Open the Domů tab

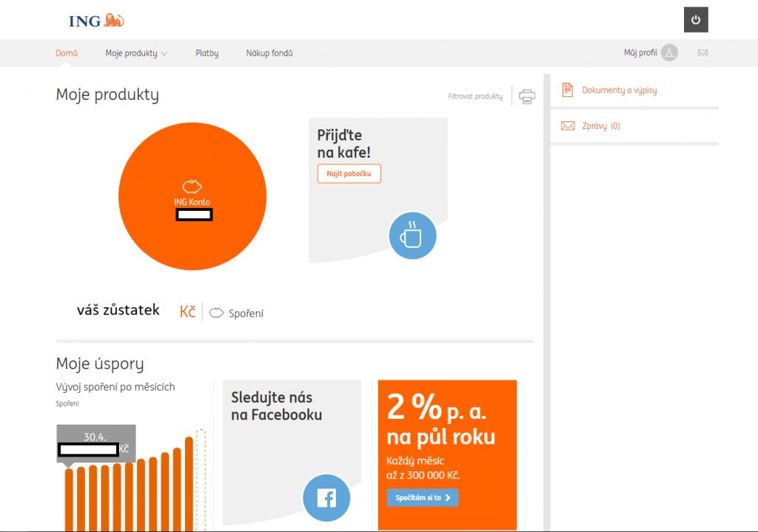[x=67, y=53]
